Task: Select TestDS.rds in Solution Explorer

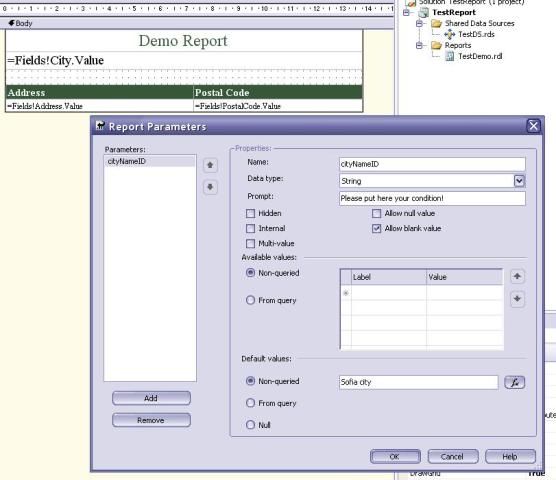Action: click(476, 34)
